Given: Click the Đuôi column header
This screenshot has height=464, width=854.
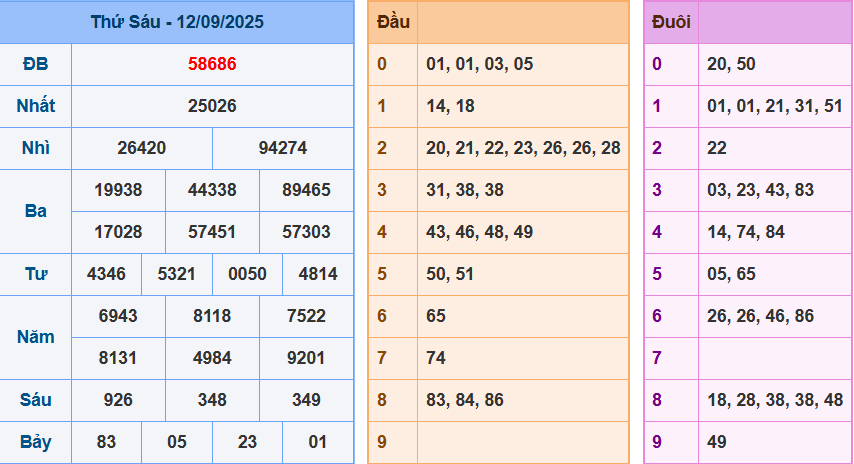Looking at the screenshot, I should (672, 22).
